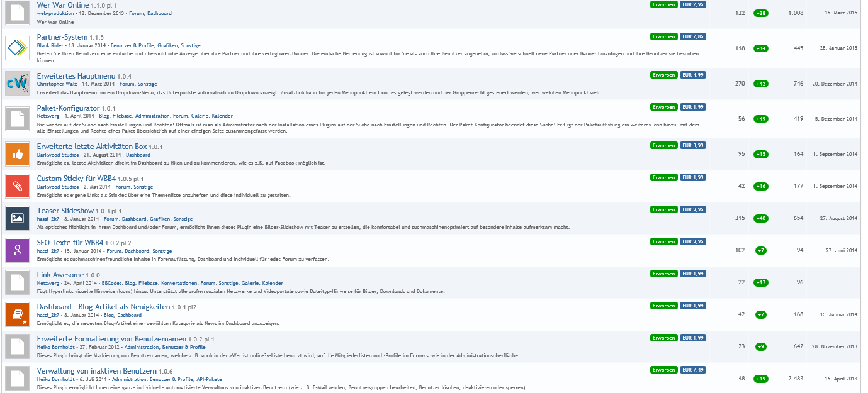Screen dimensions: 868x393
Task: Click the blank Paket-Konfigurator file icon
Action: point(18,118)
